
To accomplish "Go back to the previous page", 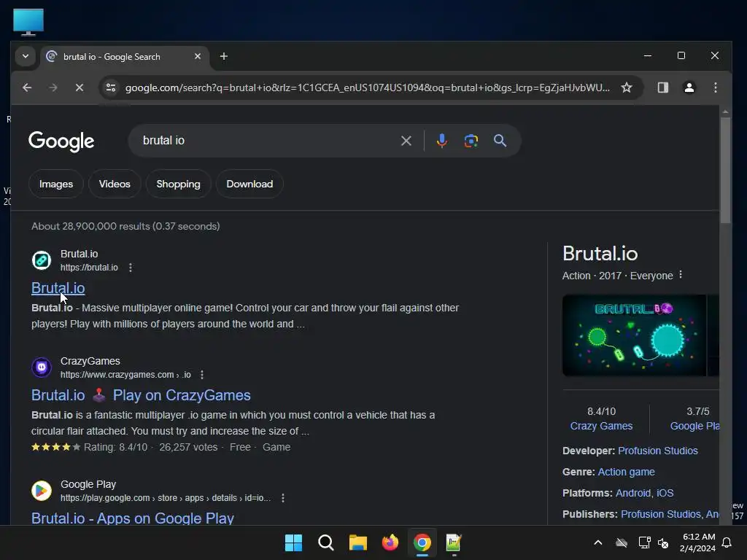I will pos(27,87).
